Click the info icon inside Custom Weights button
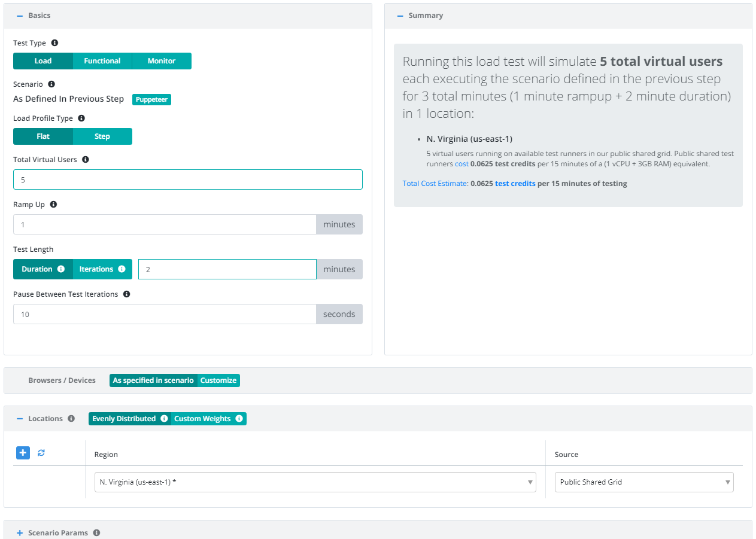This screenshot has width=756, height=539. pyautogui.click(x=239, y=419)
